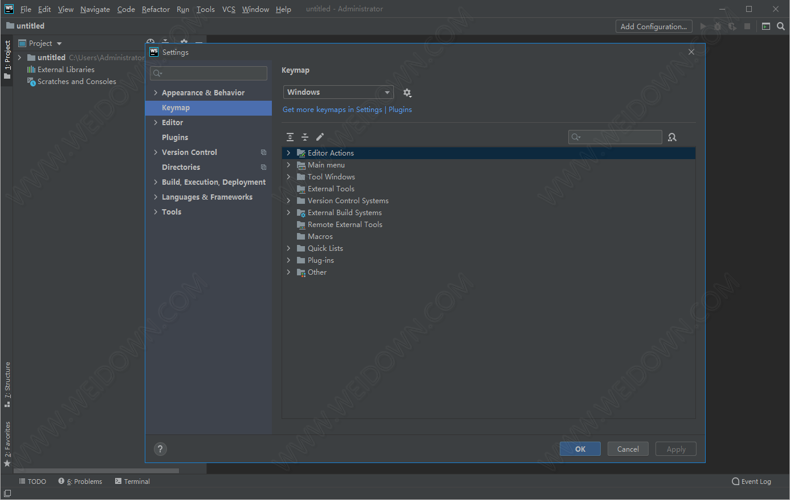The height and width of the screenshot is (500, 790).
Task: Click the Debug bug icon in toolbar
Action: point(717,26)
